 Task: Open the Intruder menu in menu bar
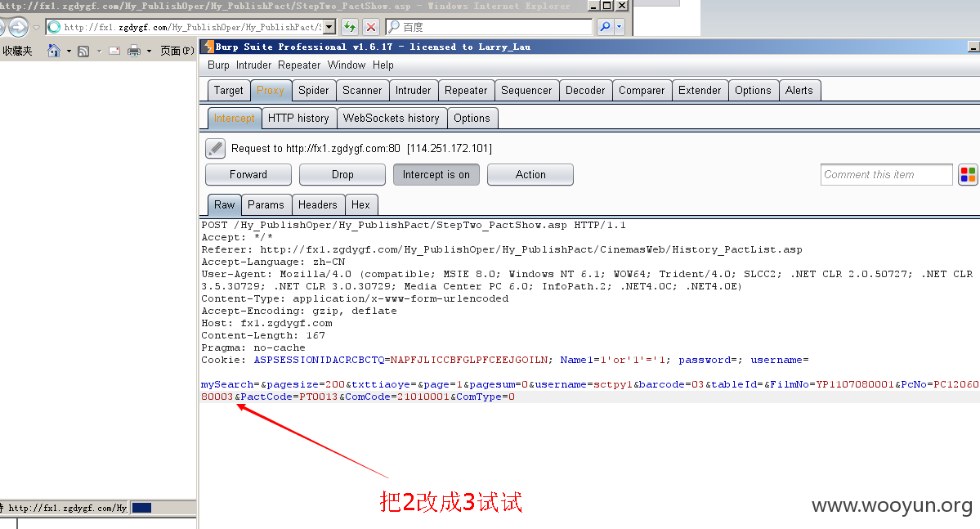tap(253, 65)
